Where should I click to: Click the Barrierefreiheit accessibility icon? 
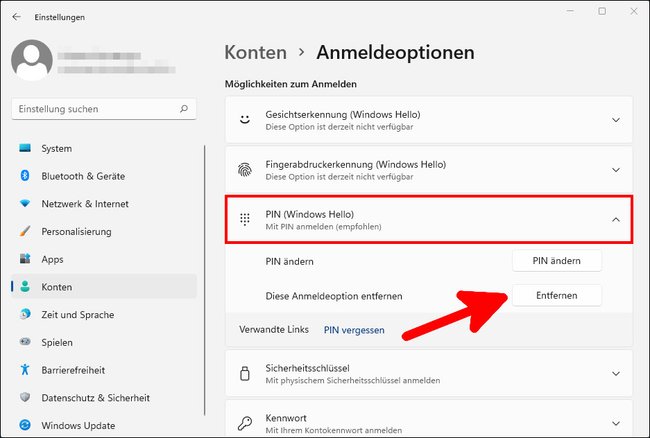point(25,370)
